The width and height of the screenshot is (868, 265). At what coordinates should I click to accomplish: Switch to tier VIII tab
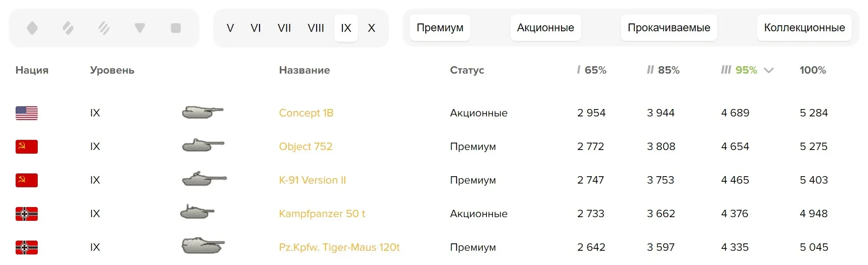316,28
